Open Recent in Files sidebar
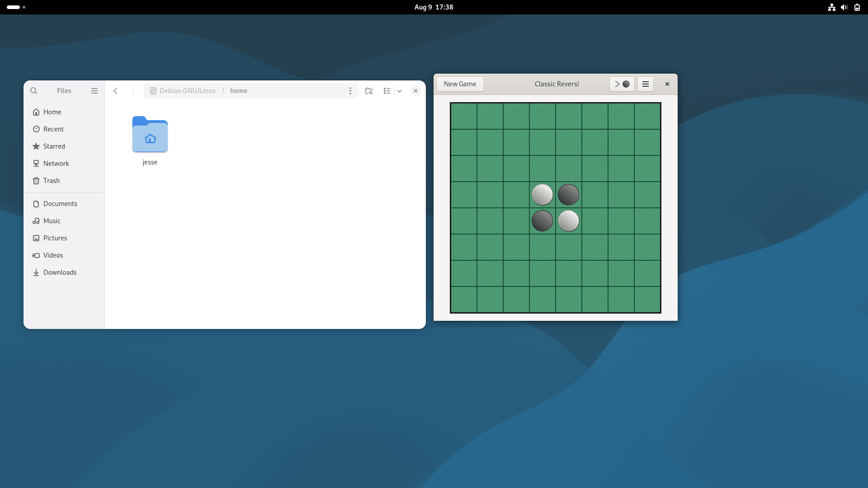Image resolution: width=868 pixels, height=488 pixels. [64, 129]
